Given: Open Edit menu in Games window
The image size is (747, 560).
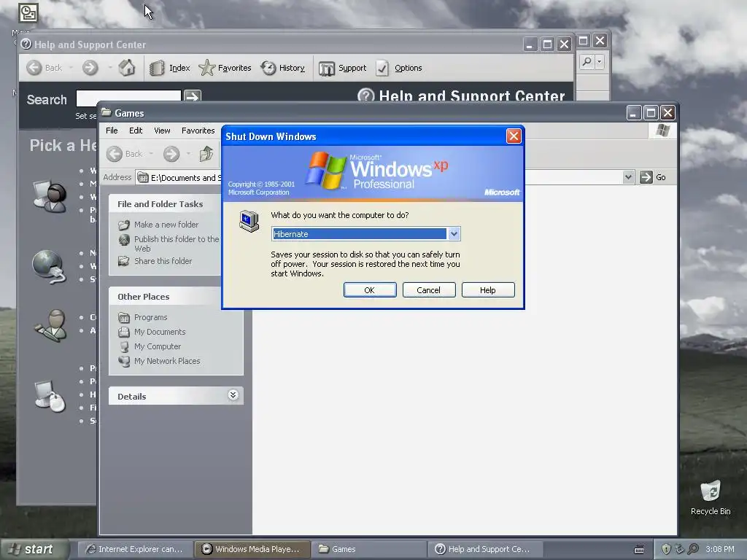Looking at the screenshot, I should coord(136,131).
